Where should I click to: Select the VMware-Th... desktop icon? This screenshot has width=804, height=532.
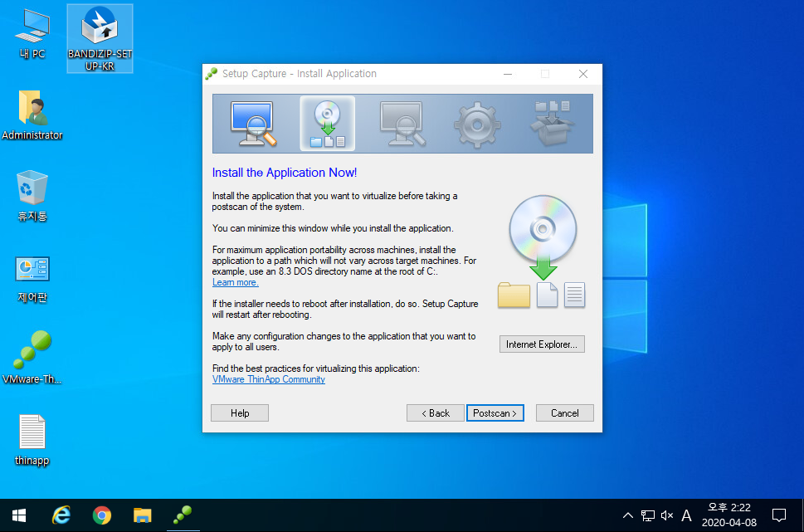pos(32,358)
